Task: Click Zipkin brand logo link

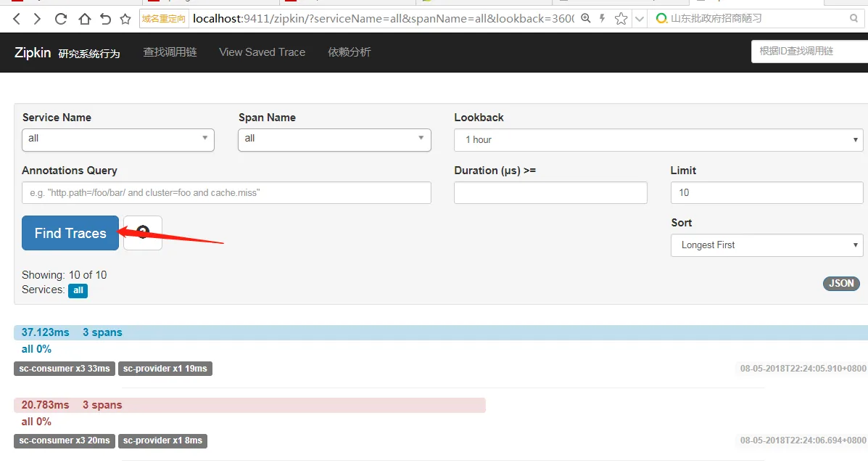Action: pos(33,52)
